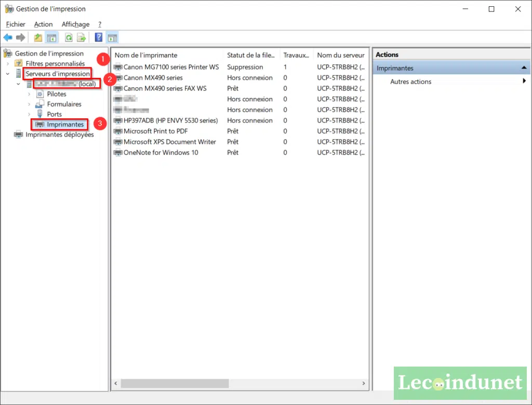Click the Pilotes driver icon in tree
Viewport: 532px width, 405px height.
coord(40,94)
